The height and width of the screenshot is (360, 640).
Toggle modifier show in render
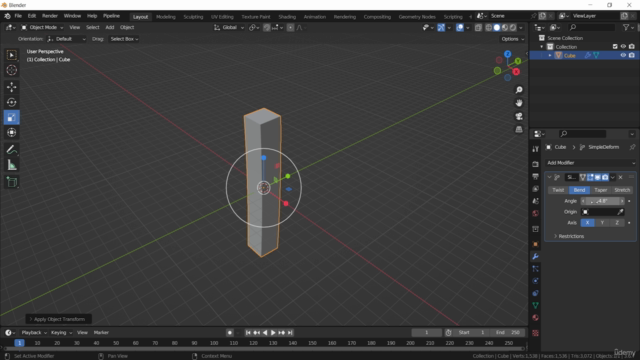point(605,177)
